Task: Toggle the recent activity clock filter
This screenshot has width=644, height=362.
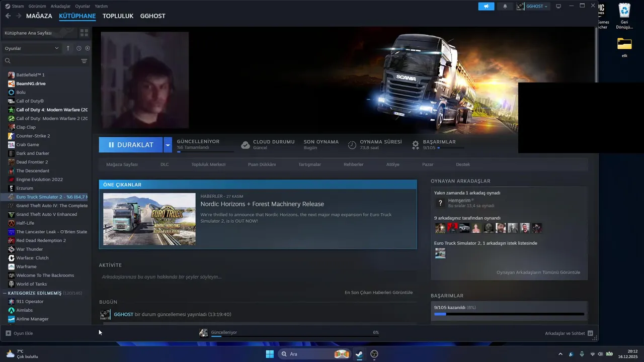Action: (79, 48)
